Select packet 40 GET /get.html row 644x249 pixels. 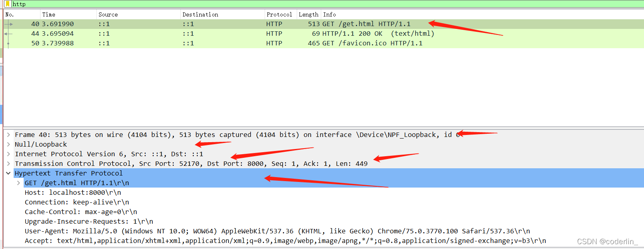pyautogui.click(x=324, y=24)
